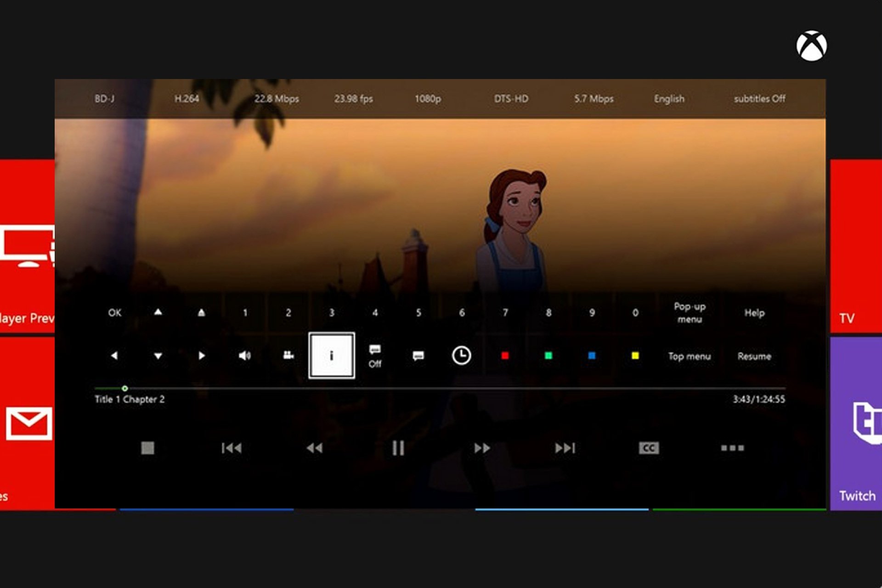Click the BD-J disc format label
The width and height of the screenshot is (882, 588).
click(105, 99)
